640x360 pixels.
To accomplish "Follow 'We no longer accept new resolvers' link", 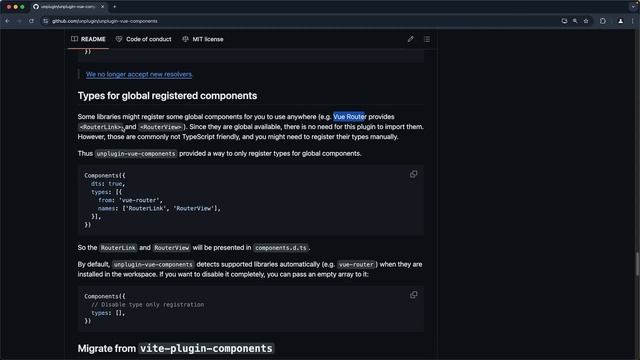I will 139,74.
